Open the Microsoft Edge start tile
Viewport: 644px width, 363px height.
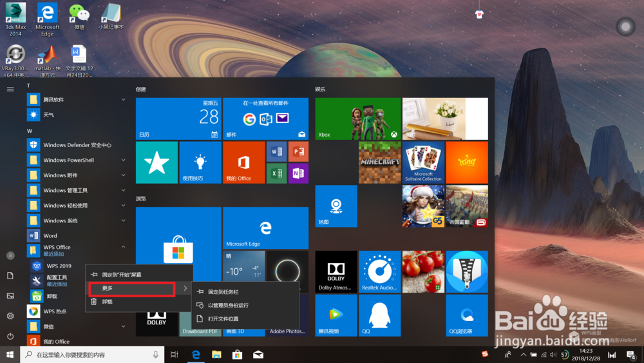pos(266,228)
